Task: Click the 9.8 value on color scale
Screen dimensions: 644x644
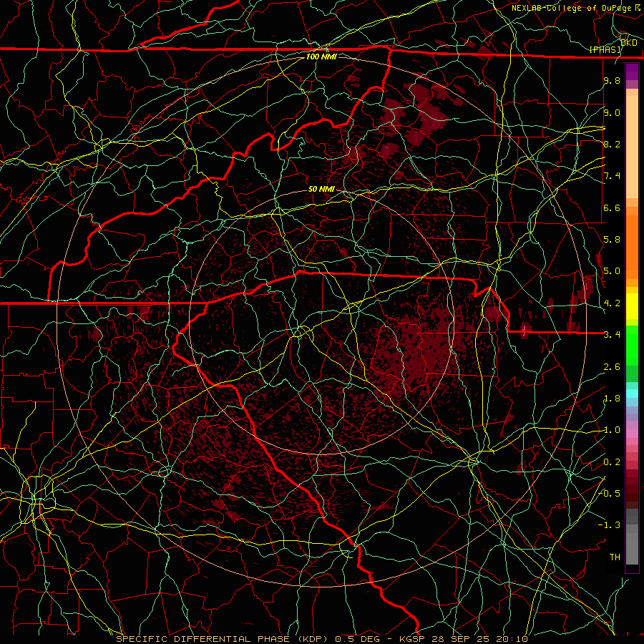Action: [612, 80]
